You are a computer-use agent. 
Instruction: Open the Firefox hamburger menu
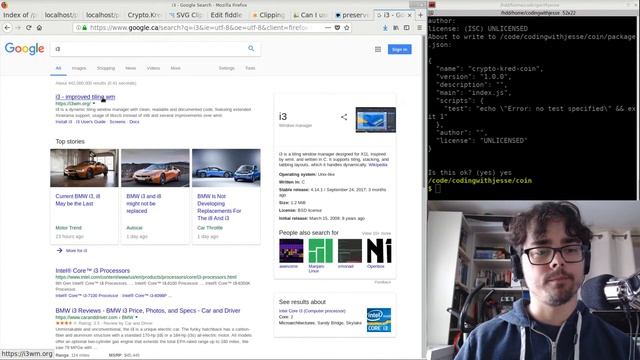(x=420, y=28)
